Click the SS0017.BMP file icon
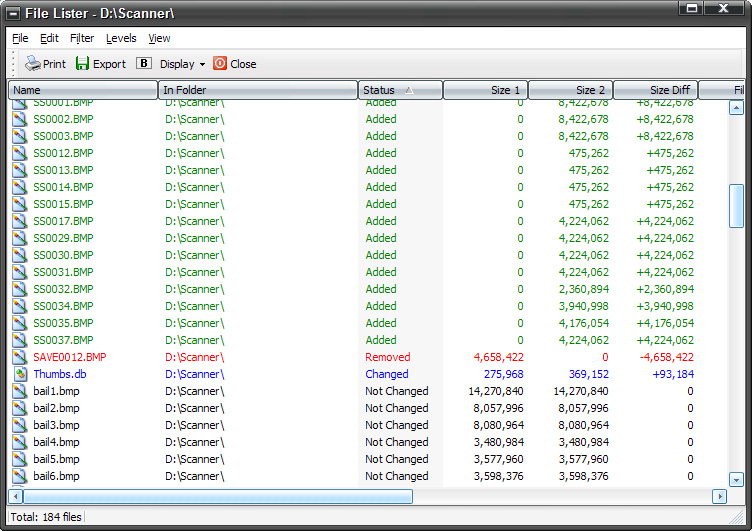This screenshot has width=752, height=531. click(20, 221)
